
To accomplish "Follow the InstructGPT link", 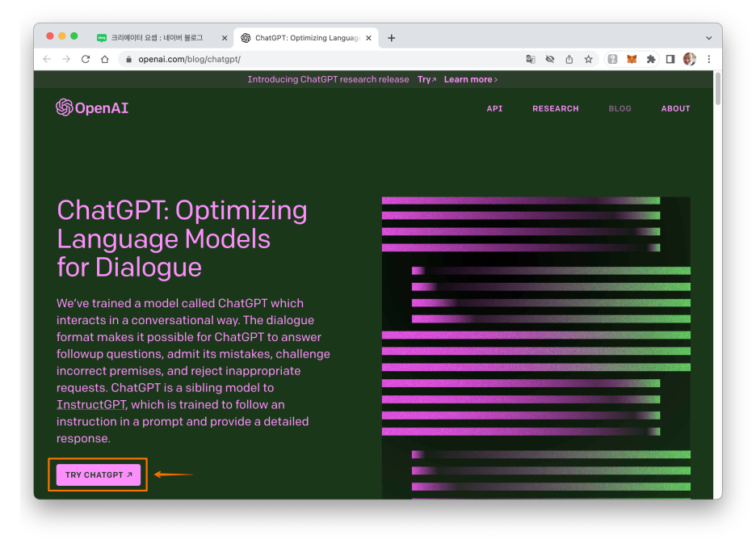I will coord(91,404).
